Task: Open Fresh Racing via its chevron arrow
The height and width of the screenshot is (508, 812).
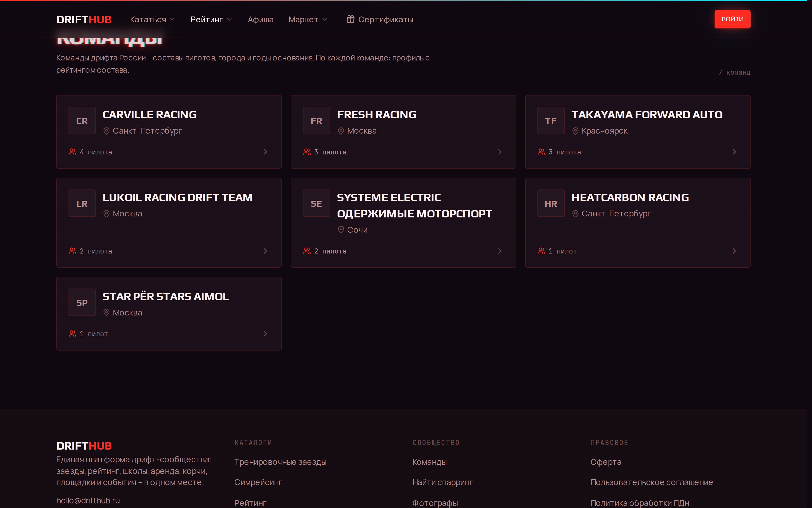Action: click(x=500, y=152)
